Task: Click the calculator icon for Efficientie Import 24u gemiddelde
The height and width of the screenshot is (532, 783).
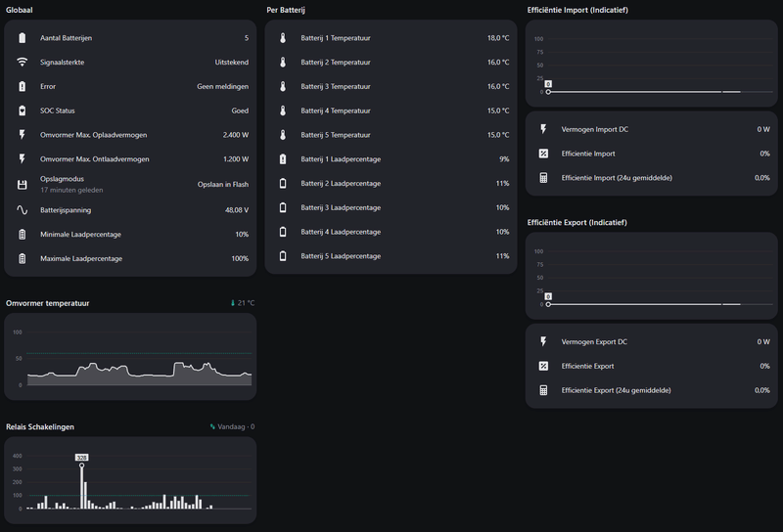Action: point(543,178)
